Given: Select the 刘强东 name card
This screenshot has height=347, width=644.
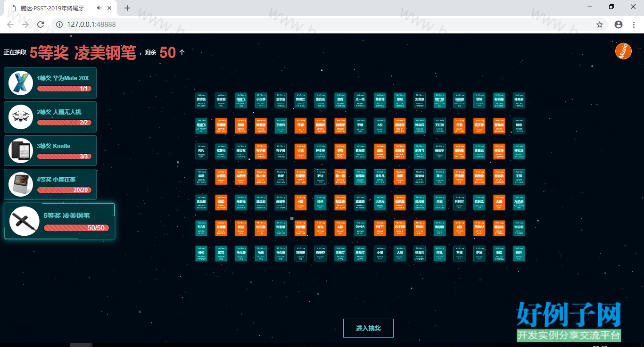Looking at the screenshot, I should (x=301, y=253).
